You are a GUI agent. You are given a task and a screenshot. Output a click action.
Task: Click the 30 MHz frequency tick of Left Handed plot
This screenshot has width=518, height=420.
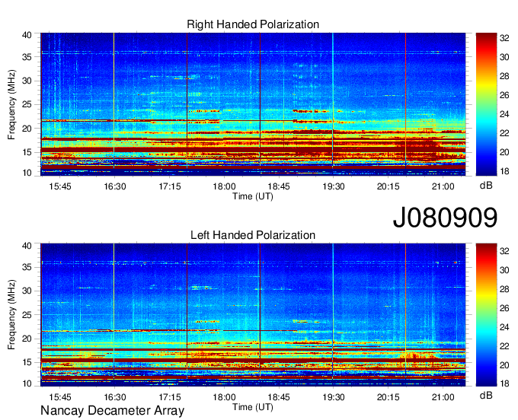[27, 291]
